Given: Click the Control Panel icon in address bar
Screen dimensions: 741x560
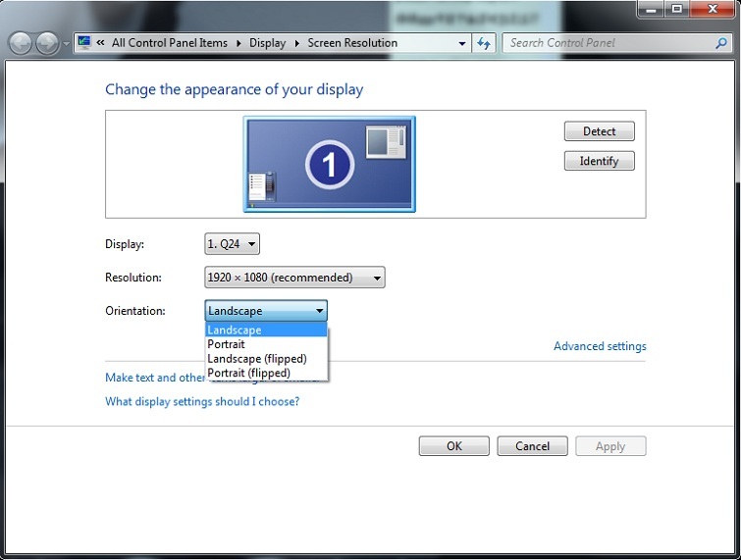Looking at the screenshot, I should pos(84,43).
